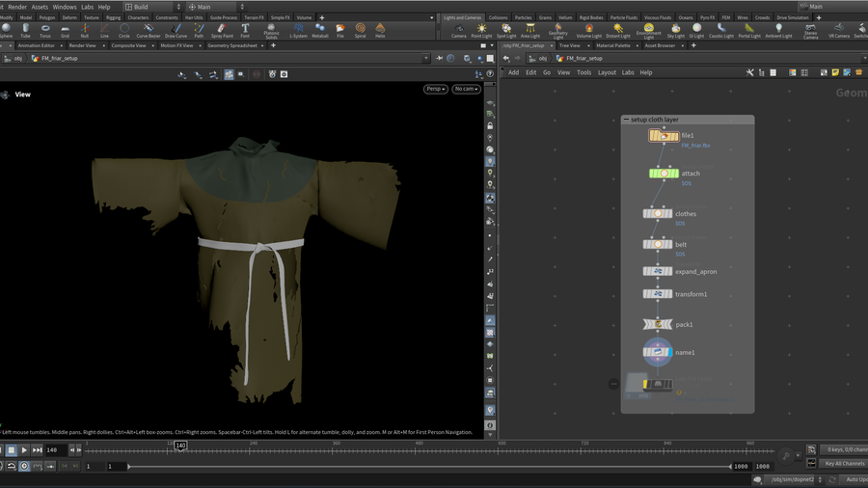The height and width of the screenshot is (488, 868).
Task: Toggle real time playback button
Action: 24,466
